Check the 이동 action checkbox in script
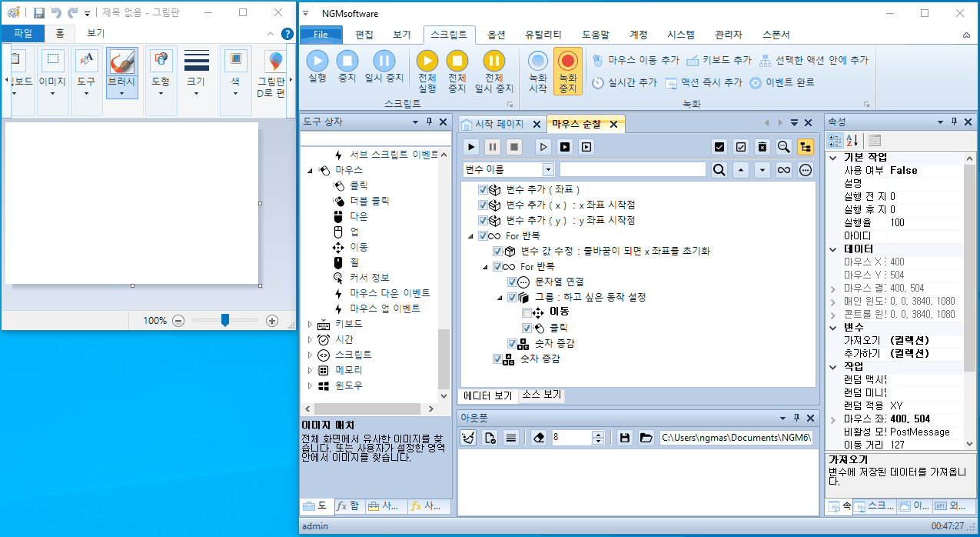 coord(527,312)
